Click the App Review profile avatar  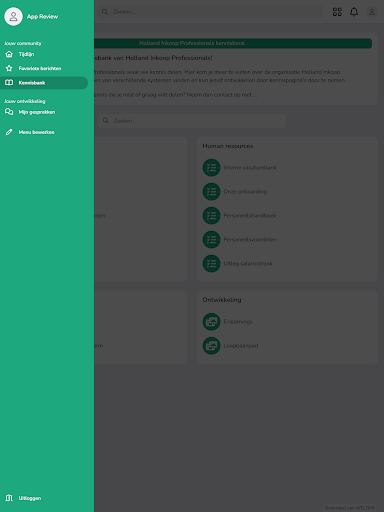(13, 16)
